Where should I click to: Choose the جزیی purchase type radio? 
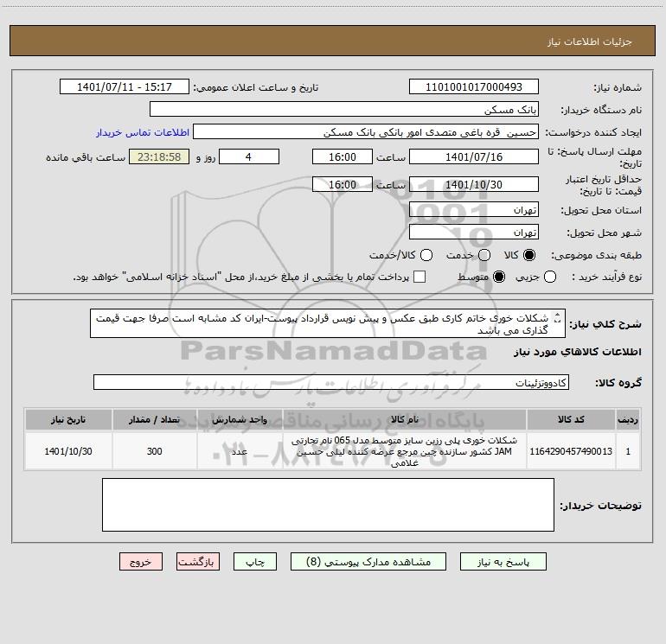click(550, 277)
